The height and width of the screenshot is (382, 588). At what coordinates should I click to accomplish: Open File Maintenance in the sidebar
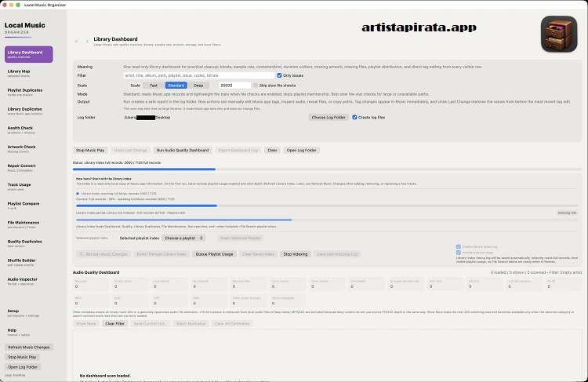pos(29,224)
